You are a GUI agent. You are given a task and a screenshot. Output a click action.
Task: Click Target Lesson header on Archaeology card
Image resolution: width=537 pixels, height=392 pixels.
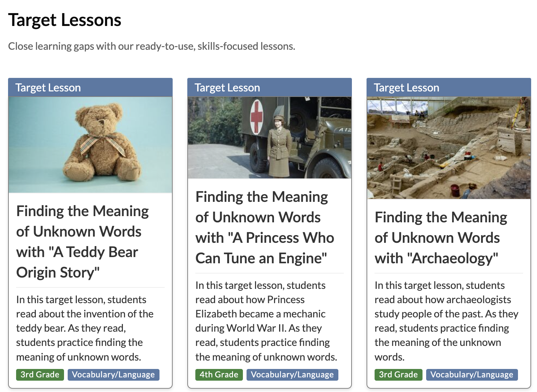406,88
